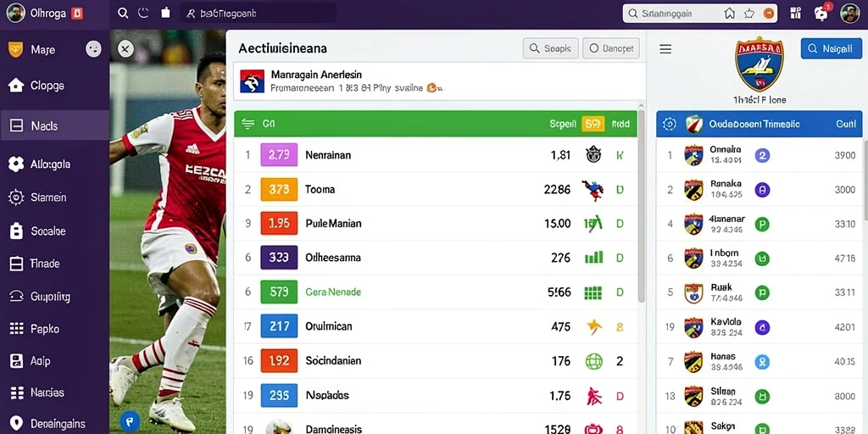The height and width of the screenshot is (434, 868).
Task: Click the purple 2.79 rating swatch
Action: point(279,155)
